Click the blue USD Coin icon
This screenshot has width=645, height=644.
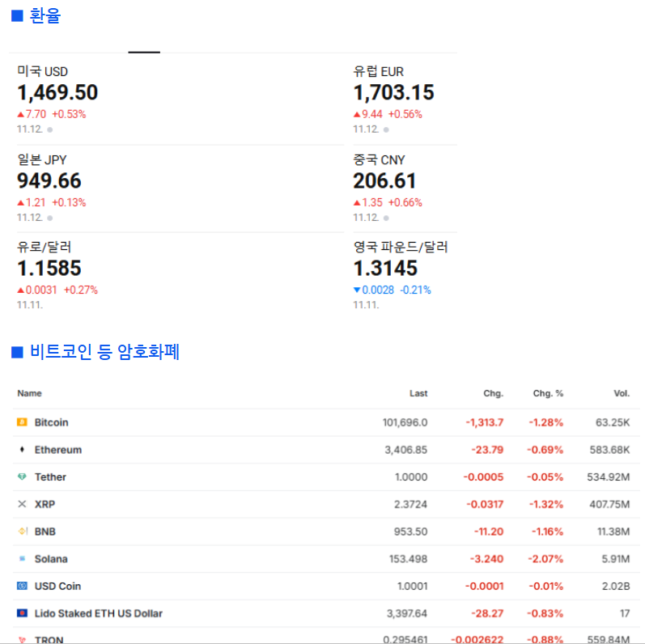tap(22, 587)
